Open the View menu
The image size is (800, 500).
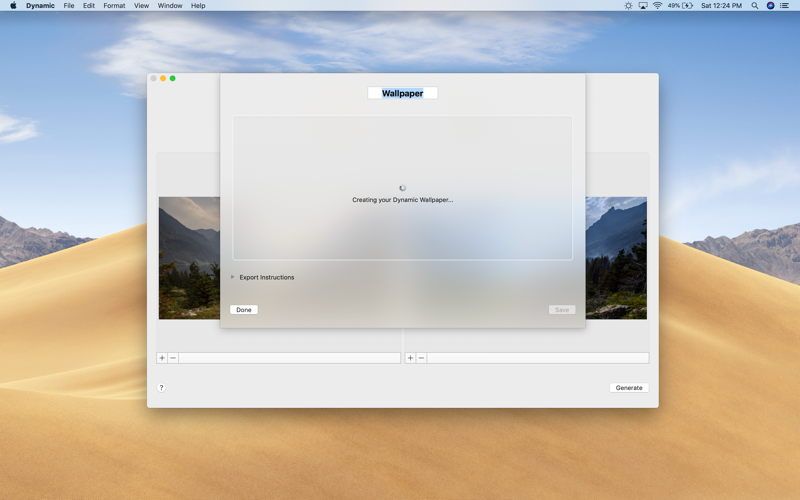pyautogui.click(x=141, y=6)
